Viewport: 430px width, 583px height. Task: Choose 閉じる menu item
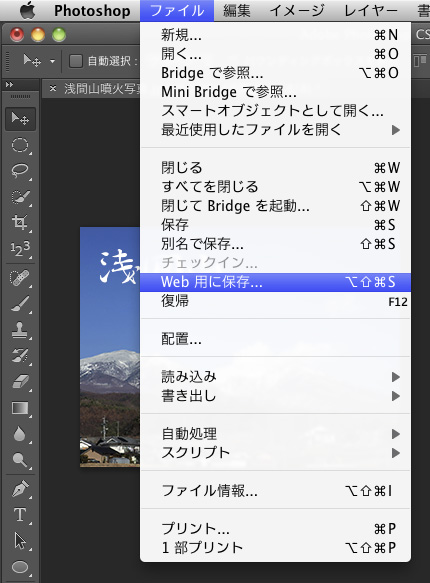point(275,168)
